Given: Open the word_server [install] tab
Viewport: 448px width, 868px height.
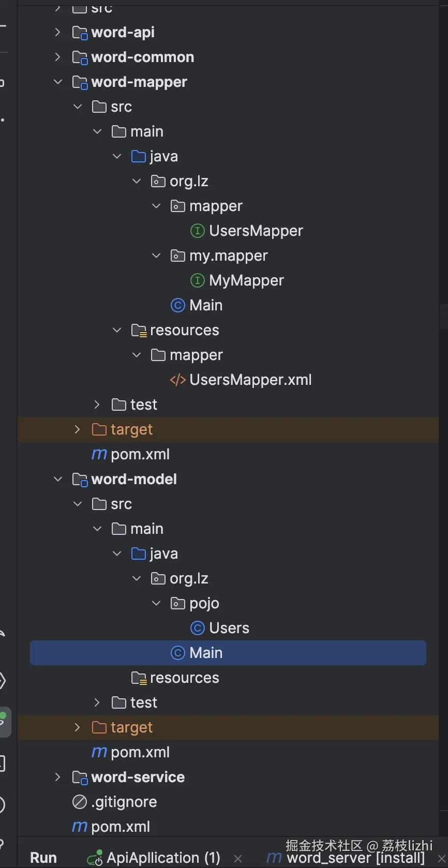Looking at the screenshot, I should point(355,858).
